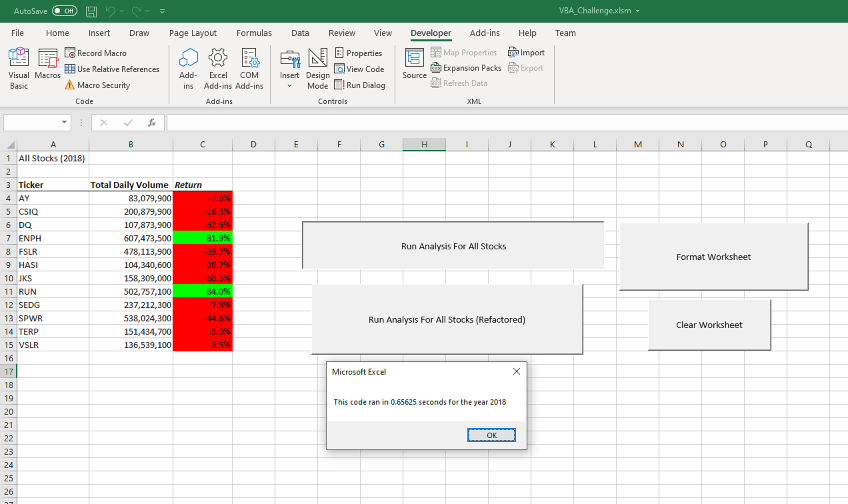Image resolution: width=848 pixels, height=504 pixels.
Task: Select the Return header cell
Action: click(x=202, y=185)
